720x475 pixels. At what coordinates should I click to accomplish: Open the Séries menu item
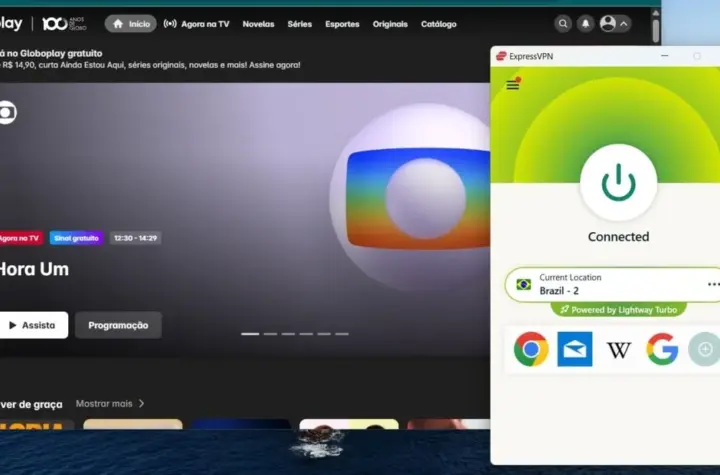point(300,24)
